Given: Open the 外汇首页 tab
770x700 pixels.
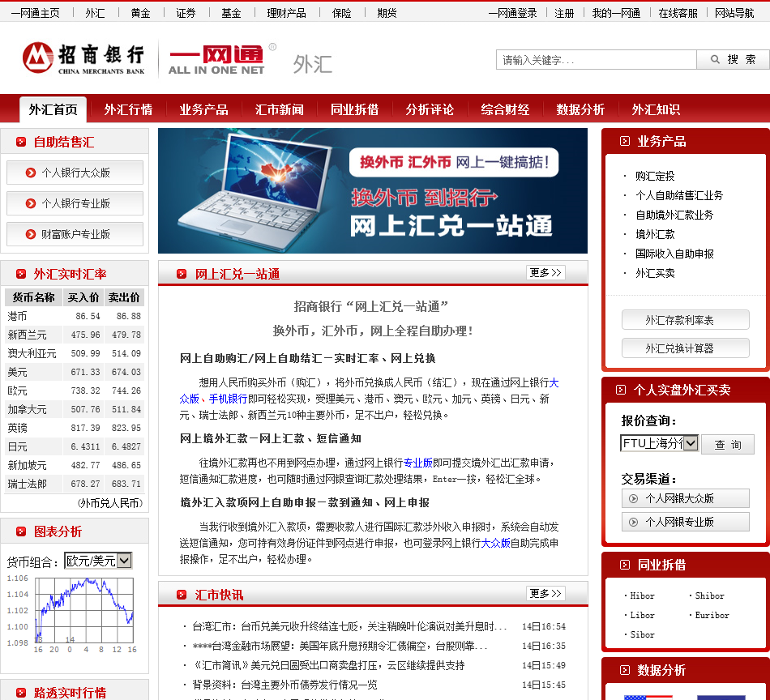Looking at the screenshot, I should click(53, 109).
